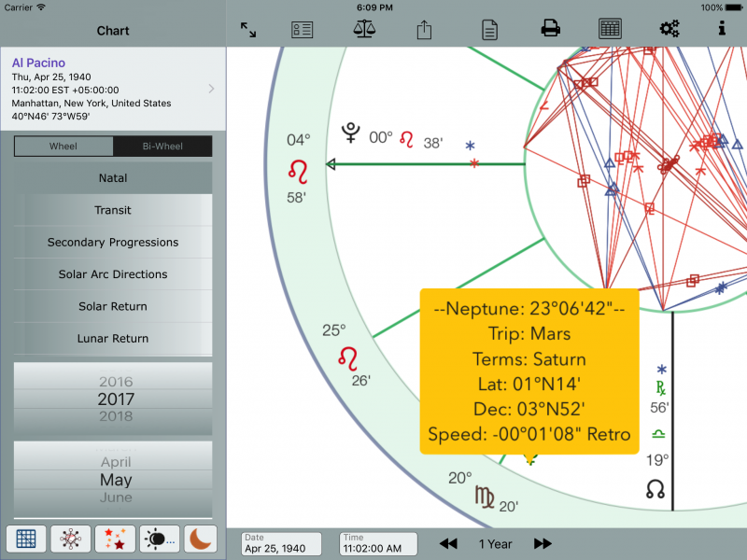Switch to the Wheel view
The height and width of the screenshot is (560, 747).
[x=63, y=147]
